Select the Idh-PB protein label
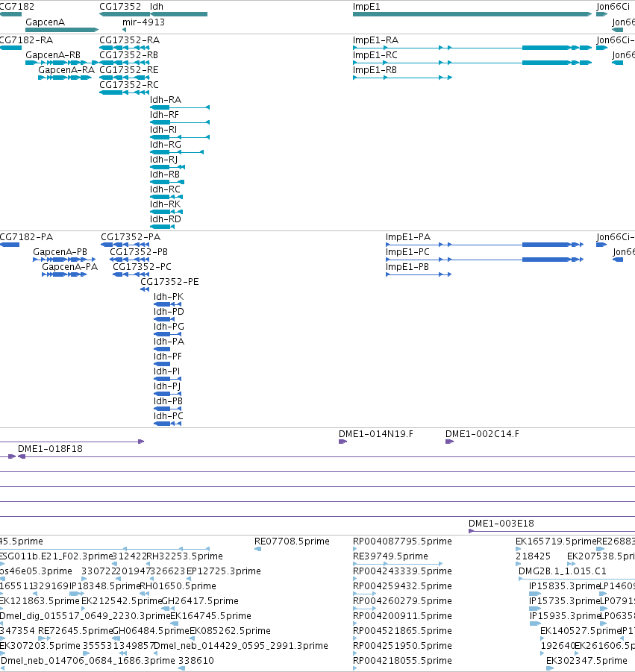This screenshot has height=672, width=635. (168, 401)
